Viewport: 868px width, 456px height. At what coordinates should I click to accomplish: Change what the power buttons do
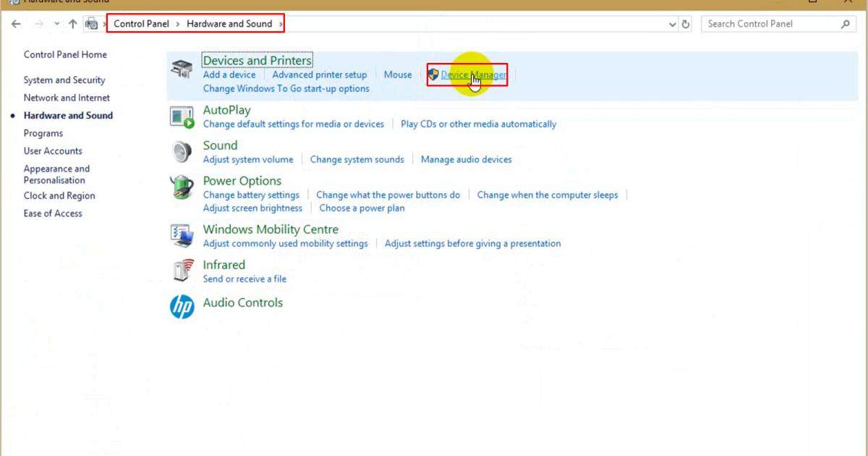pos(388,195)
